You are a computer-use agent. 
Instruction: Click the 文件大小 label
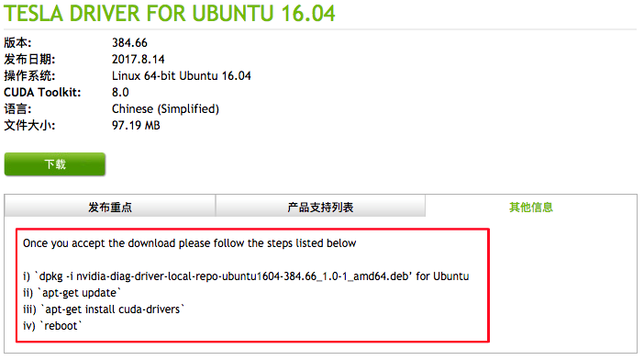point(29,125)
